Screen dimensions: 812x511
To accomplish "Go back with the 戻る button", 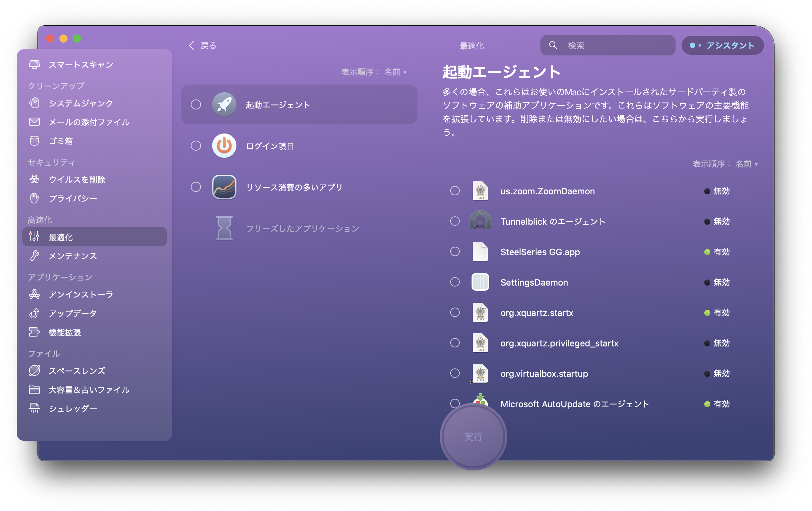I will click(x=202, y=45).
